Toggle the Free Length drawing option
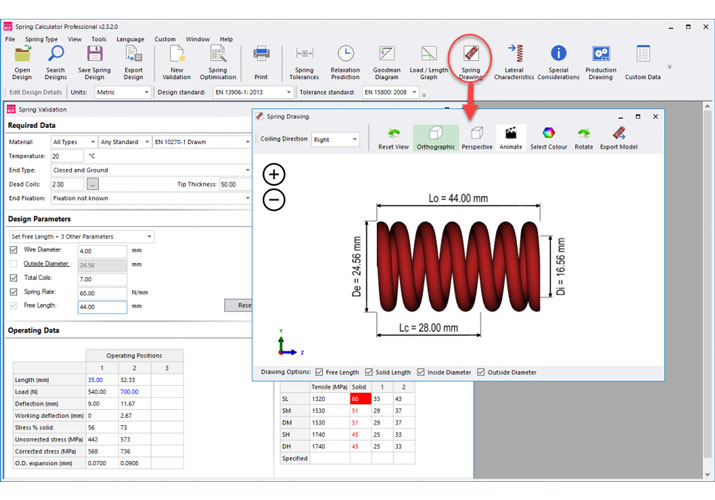The image size is (715, 500). point(321,372)
